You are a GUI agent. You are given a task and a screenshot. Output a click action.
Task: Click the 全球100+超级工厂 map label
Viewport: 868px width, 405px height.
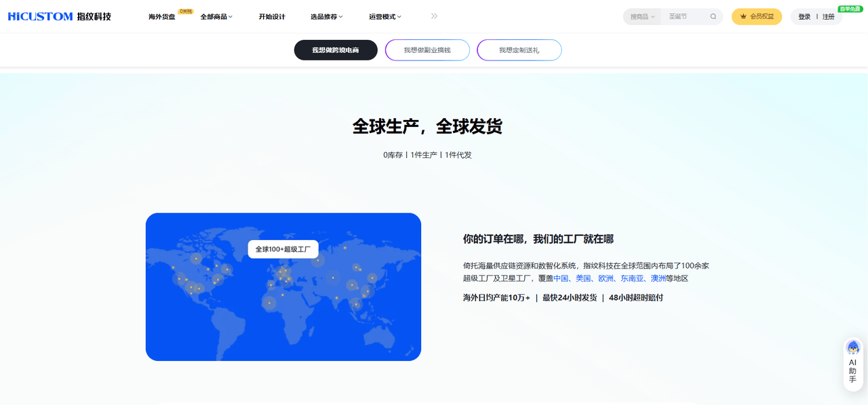[x=283, y=249]
